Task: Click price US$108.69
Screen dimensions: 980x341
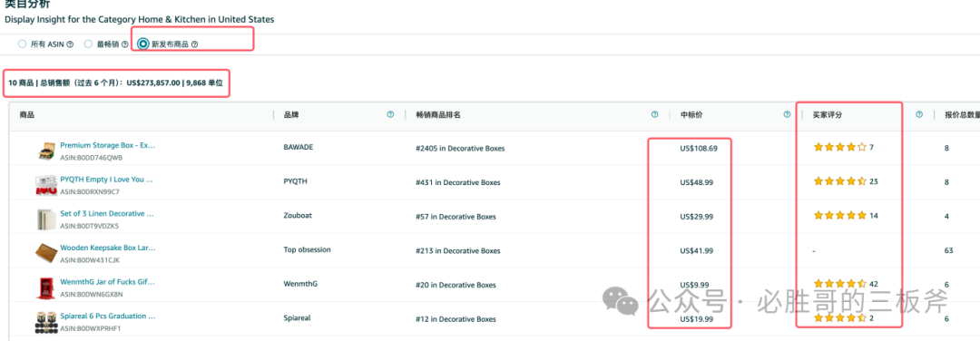Action: tap(699, 148)
